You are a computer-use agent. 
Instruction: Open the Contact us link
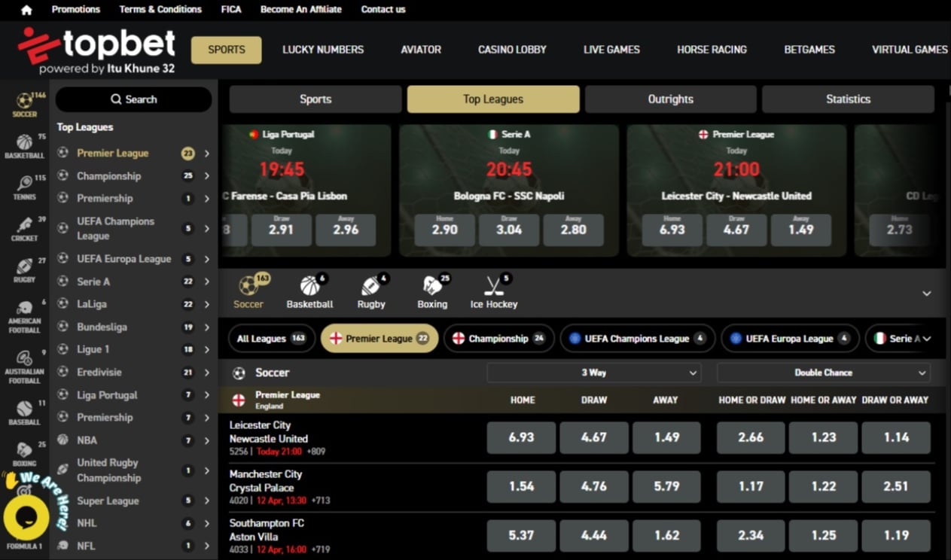coord(383,10)
